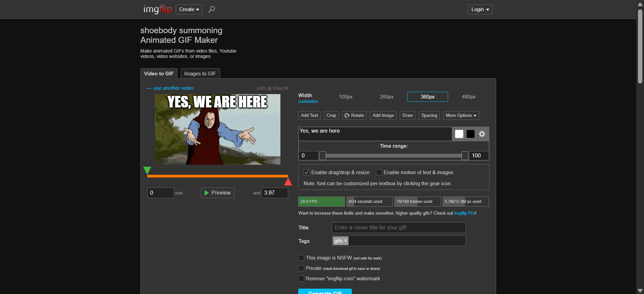
Task: Click the green start marker triangle
Action: coord(147,170)
